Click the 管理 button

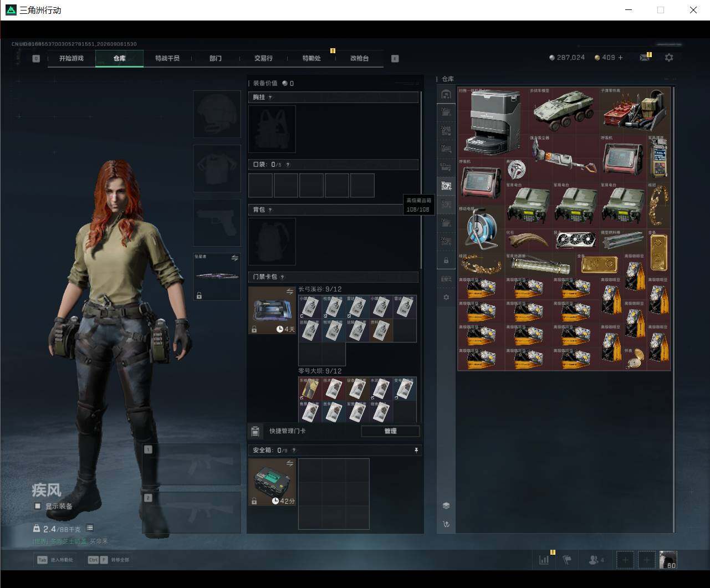click(390, 431)
